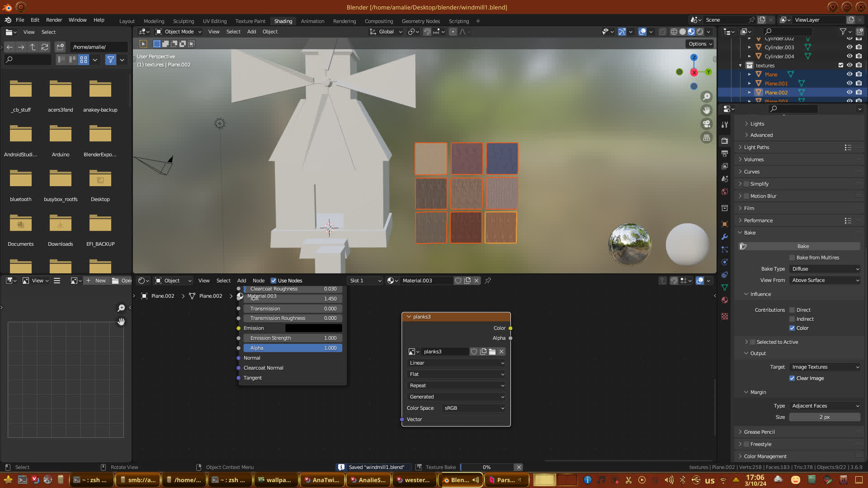Open the Render menu
This screenshot has width=868, height=488.
[54, 20]
